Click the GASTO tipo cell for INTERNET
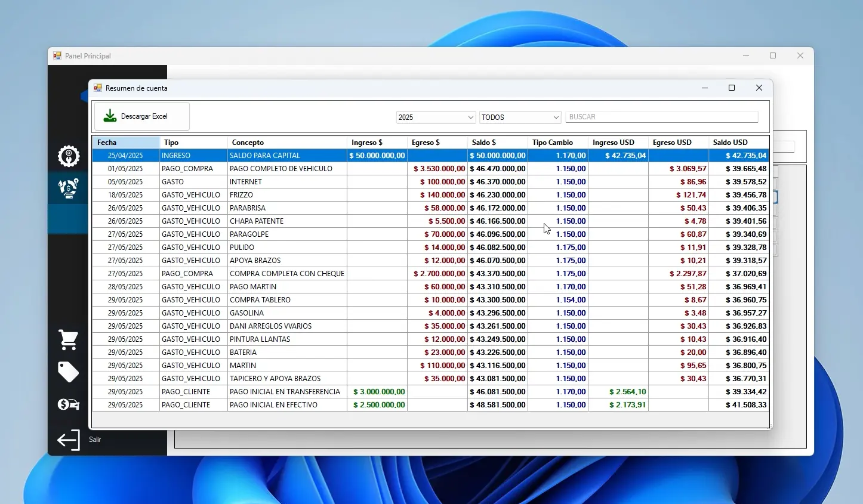The width and height of the screenshot is (863, 504). (193, 182)
